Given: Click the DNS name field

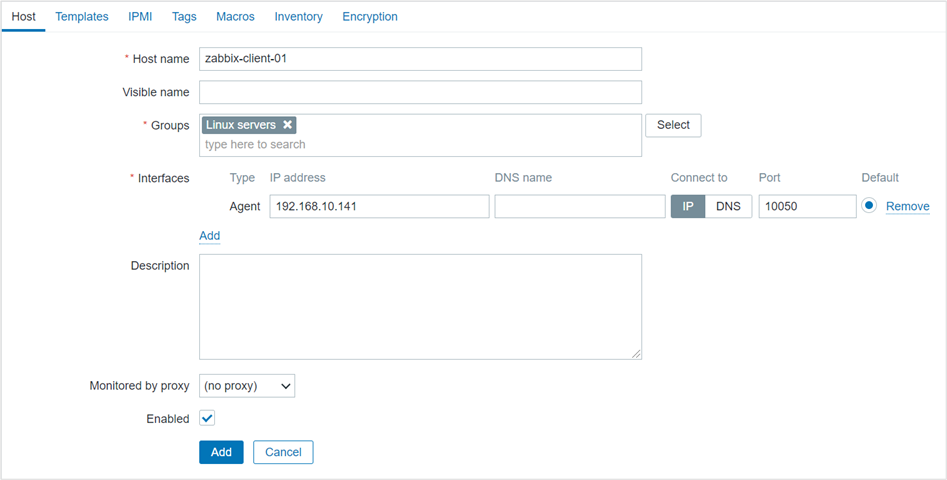Looking at the screenshot, I should (580, 206).
